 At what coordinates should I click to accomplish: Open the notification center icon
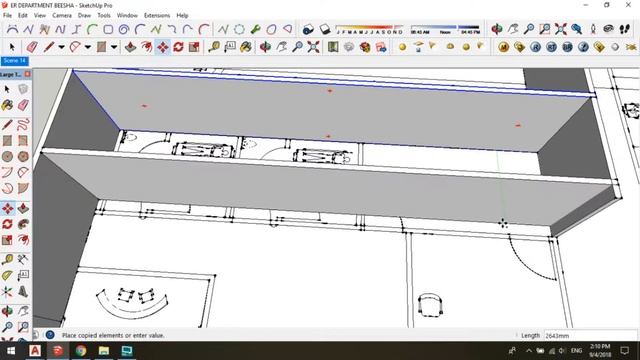click(x=624, y=351)
